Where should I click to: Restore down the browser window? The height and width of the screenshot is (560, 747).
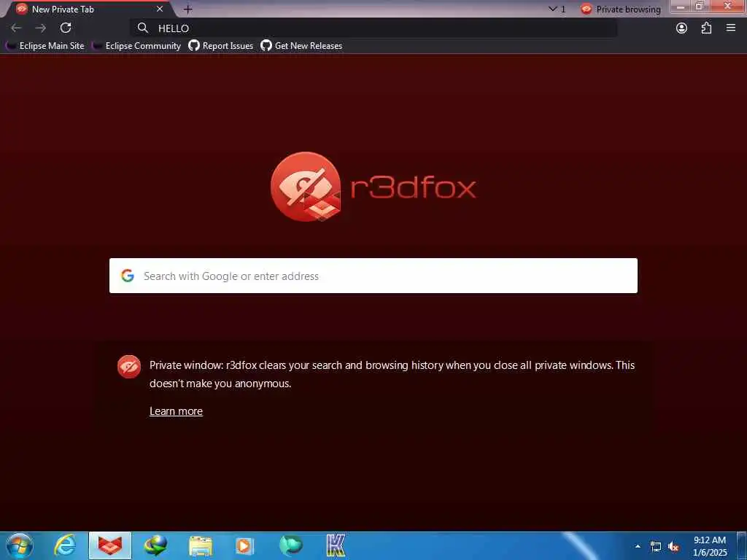[700, 7]
